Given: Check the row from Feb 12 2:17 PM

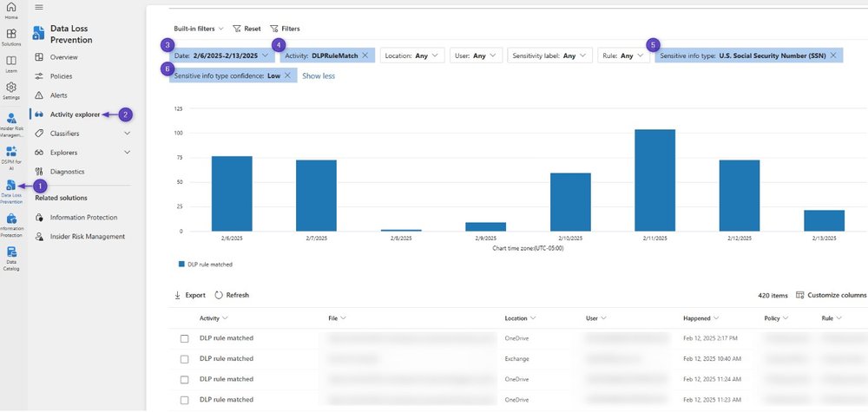Looking at the screenshot, I should (x=184, y=338).
